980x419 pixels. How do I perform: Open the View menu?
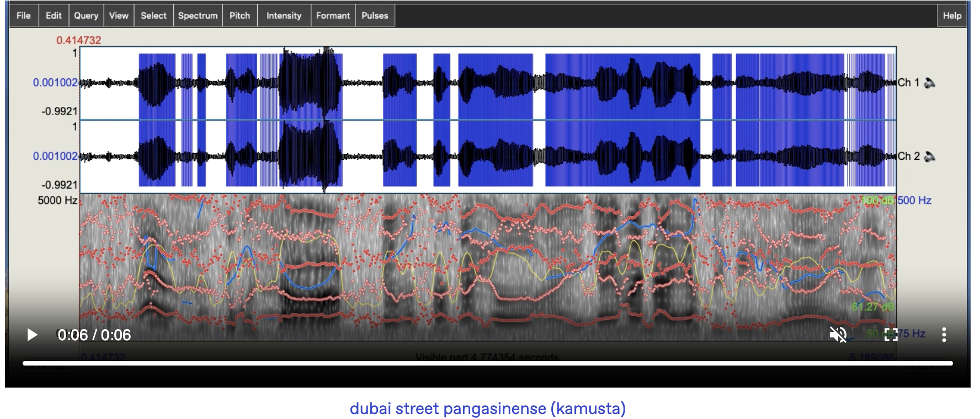click(x=119, y=15)
